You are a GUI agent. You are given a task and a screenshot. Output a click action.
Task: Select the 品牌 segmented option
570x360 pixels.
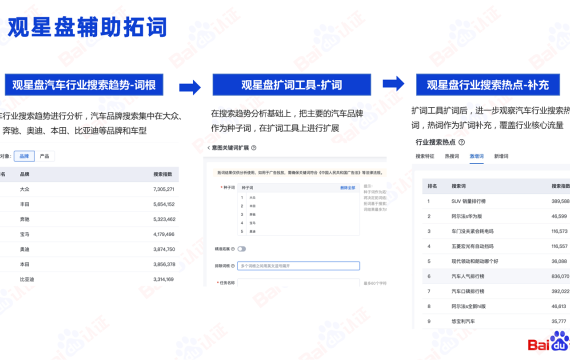[x=24, y=156]
